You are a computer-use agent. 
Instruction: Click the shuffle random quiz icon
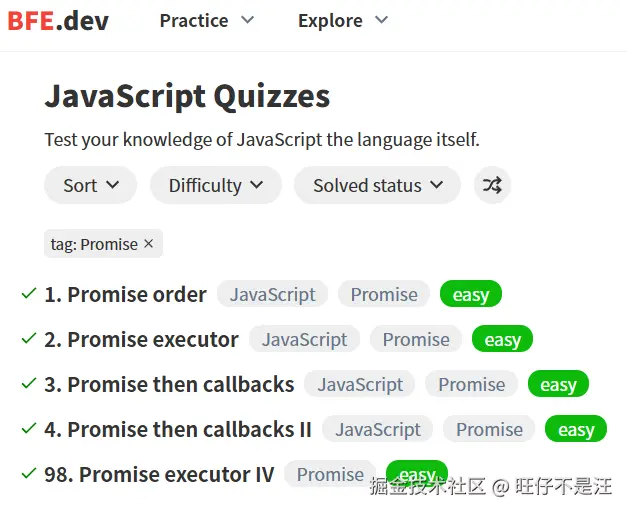pos(492,185)
